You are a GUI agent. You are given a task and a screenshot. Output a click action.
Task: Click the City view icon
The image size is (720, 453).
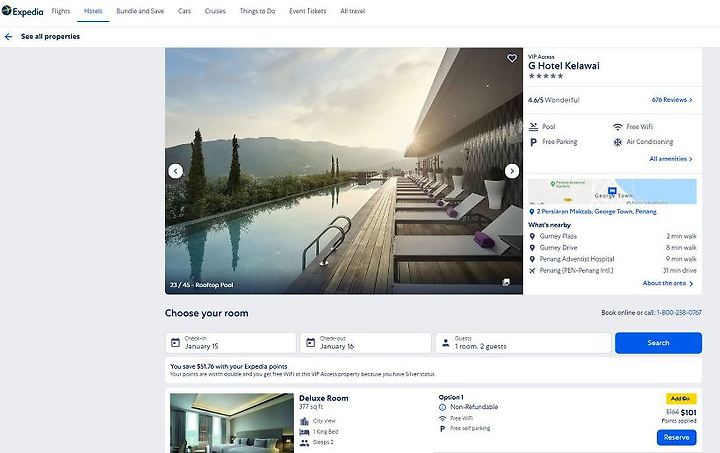[x=304, y=421]
